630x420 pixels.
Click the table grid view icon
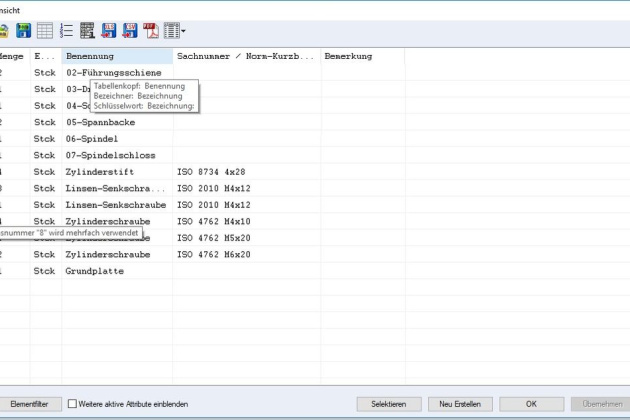tap(44, 33)
